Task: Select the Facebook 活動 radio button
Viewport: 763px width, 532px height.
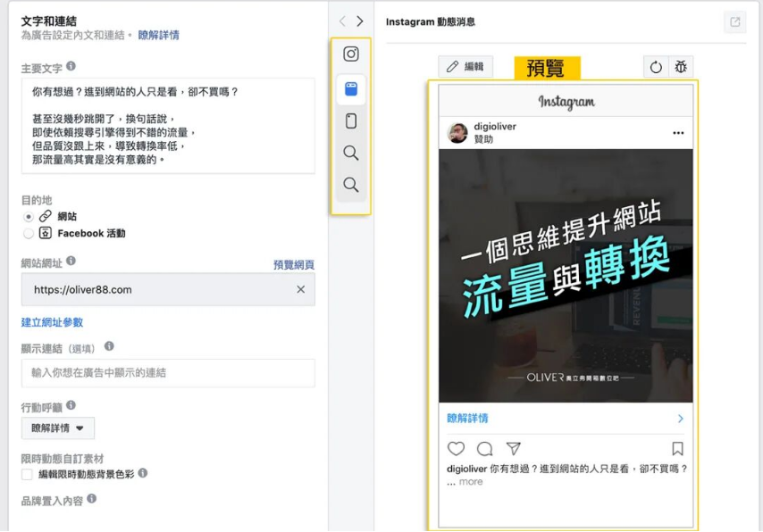Action: [x=27, y=234]
